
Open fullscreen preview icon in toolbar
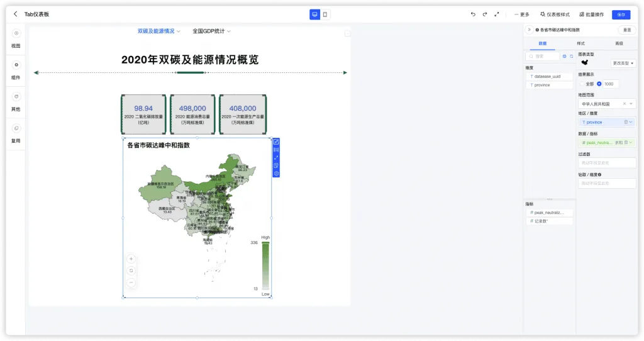click(x=497, y=14)
